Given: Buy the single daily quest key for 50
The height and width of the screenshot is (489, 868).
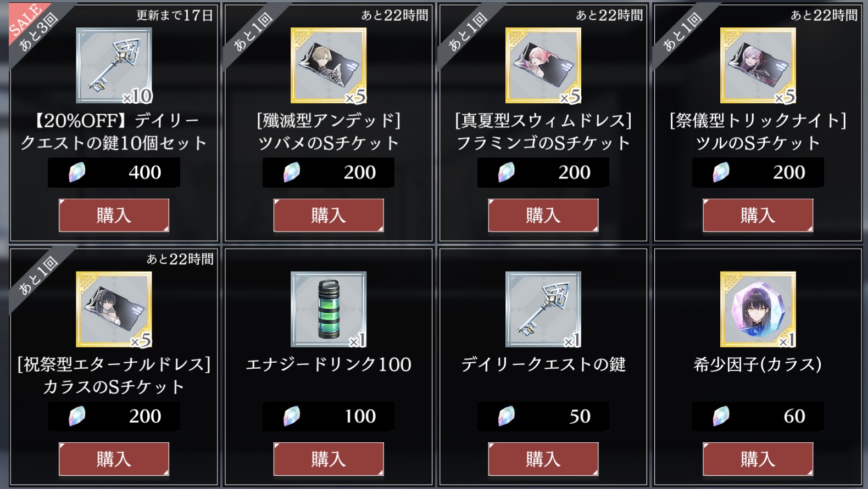Looking at the screenshot, I should click(543, 459).
